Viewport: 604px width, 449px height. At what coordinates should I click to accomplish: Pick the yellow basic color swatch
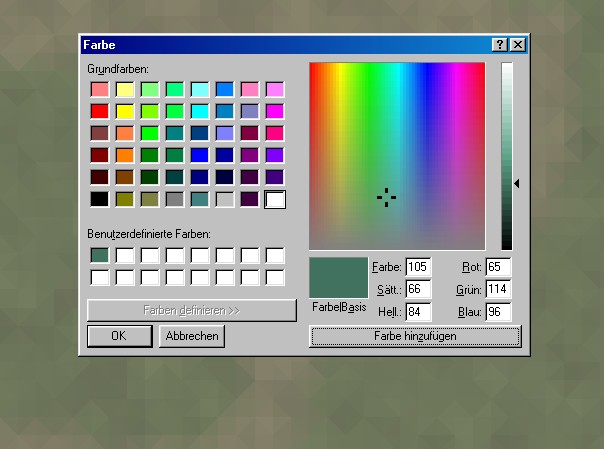coord(124,111)
